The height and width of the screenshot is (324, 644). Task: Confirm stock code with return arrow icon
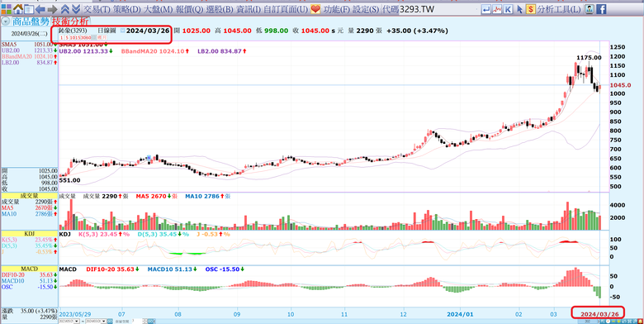pyautogui.click(x=486, y=9)
